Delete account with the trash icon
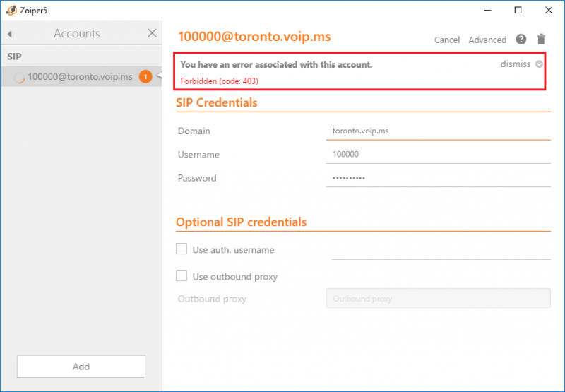 click(541, 40)
